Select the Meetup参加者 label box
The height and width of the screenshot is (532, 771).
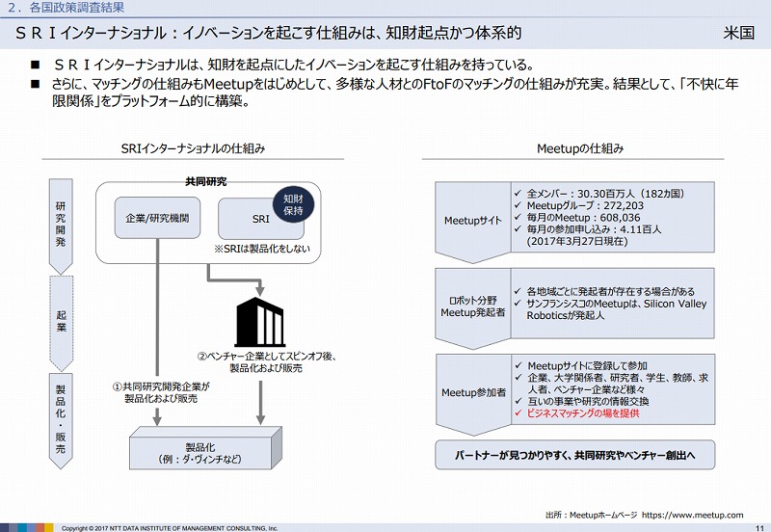(x=472, y=391)
